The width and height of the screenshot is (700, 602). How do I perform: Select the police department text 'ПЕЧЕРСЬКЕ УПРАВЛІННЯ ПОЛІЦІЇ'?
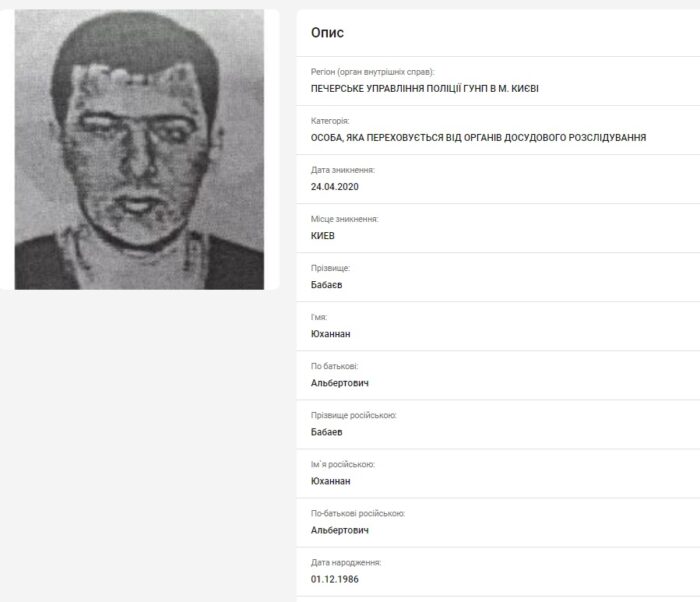[x=386, y=88]
